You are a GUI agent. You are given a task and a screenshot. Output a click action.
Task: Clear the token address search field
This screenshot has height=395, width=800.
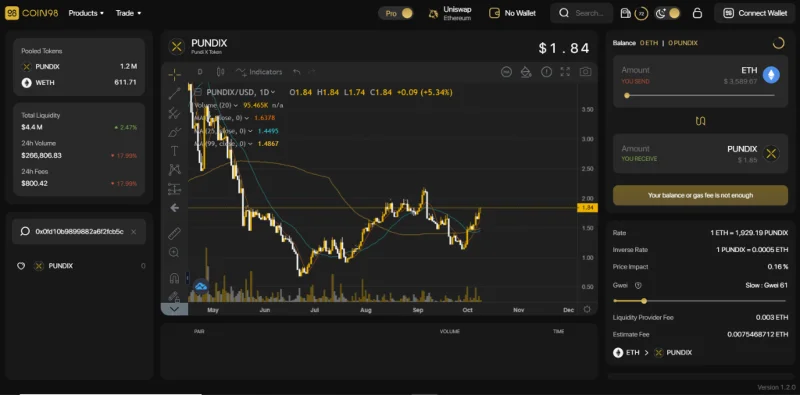pyautogui.click(x=133, y=232)
